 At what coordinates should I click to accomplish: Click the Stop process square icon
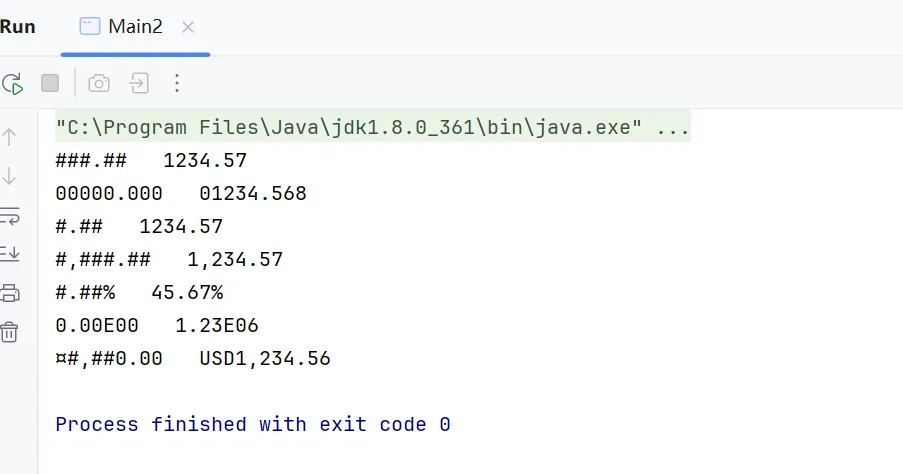click(50, 83)
